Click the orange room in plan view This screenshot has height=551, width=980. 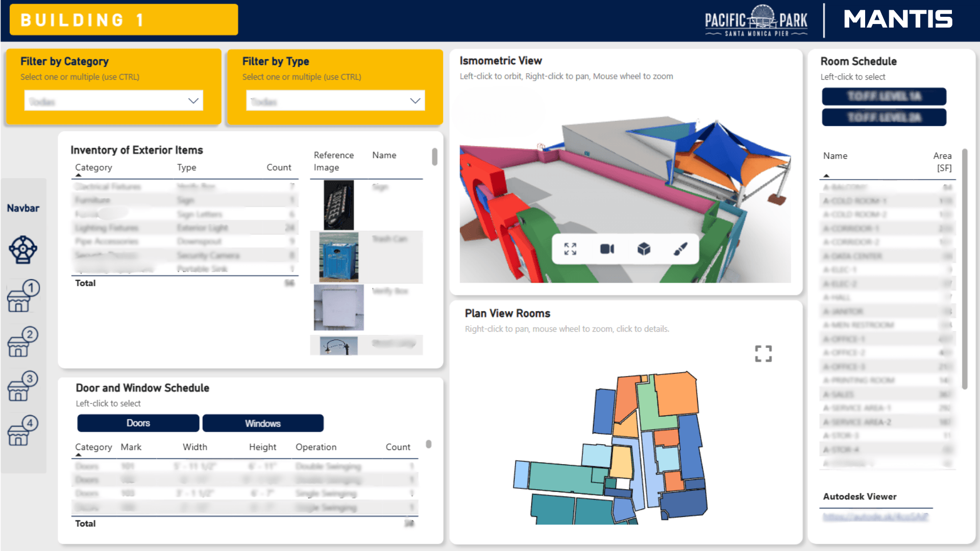pyautogui.click(x=676, y=394)
